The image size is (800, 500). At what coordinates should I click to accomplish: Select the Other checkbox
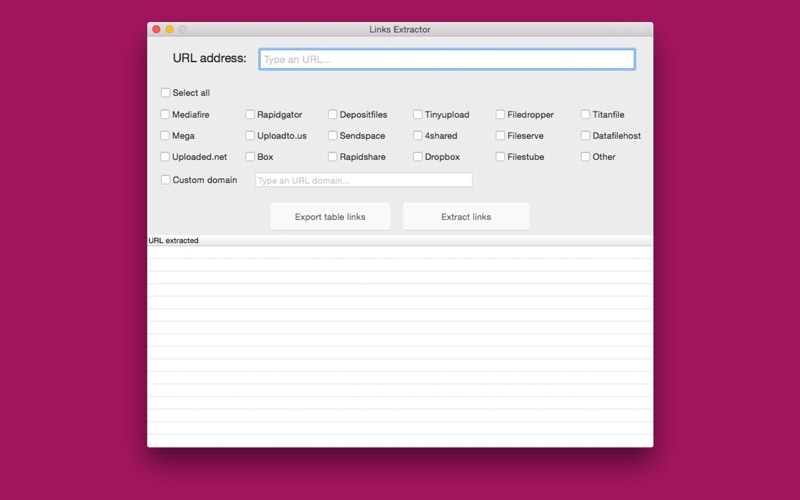(585, 157)
